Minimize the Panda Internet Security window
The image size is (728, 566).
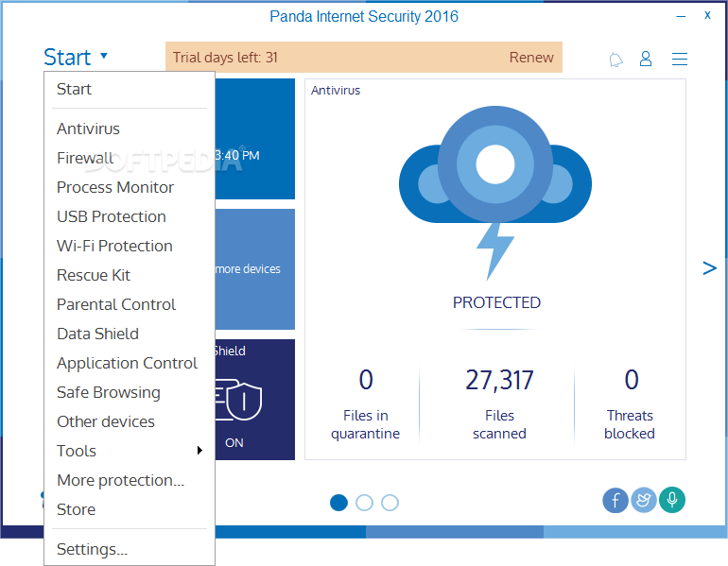[681, 16]
